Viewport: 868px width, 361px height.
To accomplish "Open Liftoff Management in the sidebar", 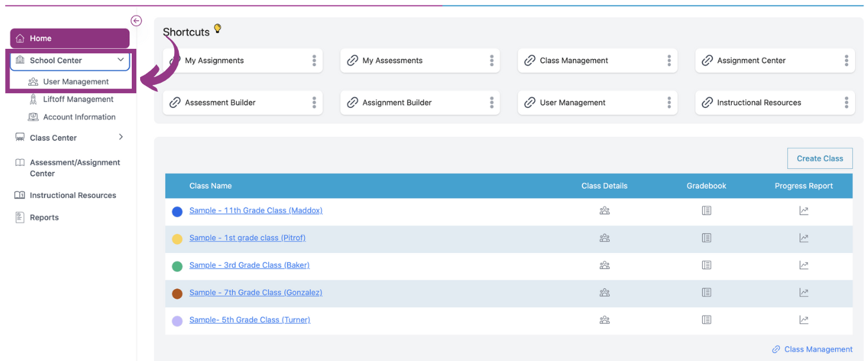I will (x=71, y=100).
